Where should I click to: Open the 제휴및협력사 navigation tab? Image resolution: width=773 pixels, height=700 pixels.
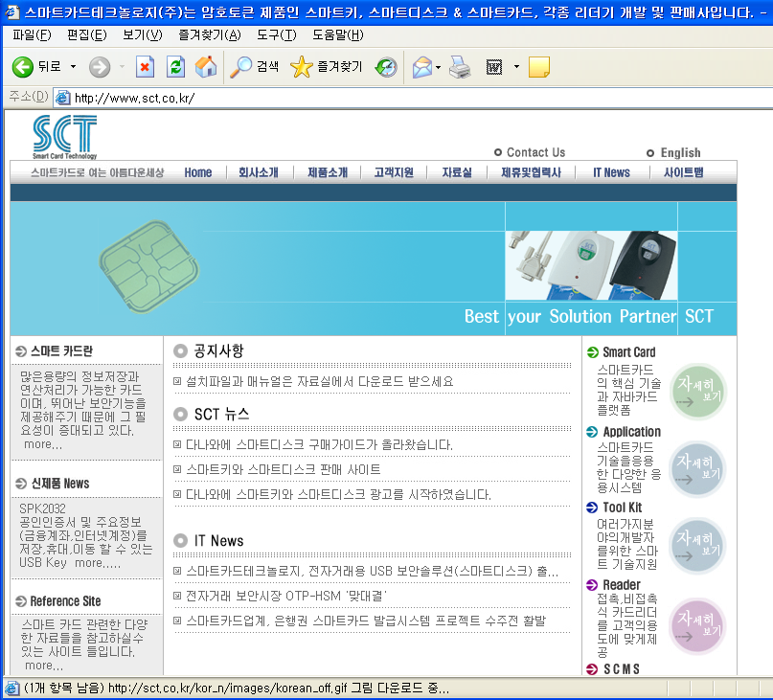532,172
